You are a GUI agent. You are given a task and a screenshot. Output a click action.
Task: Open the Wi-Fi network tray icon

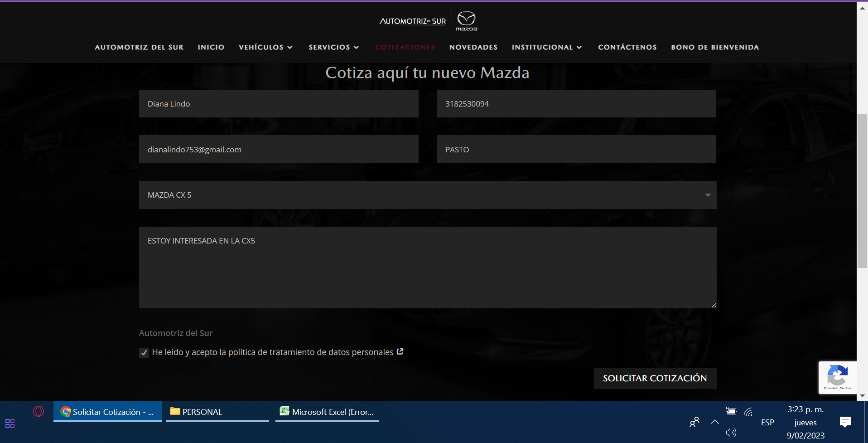click(748, 412)
